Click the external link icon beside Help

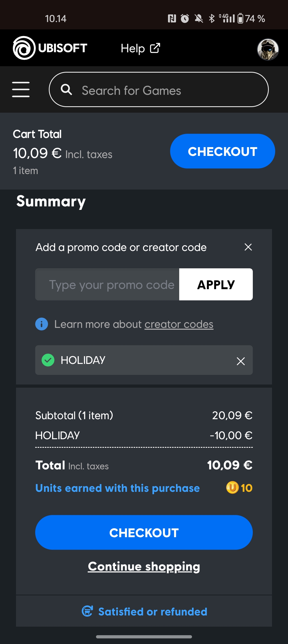pos(155,48)
